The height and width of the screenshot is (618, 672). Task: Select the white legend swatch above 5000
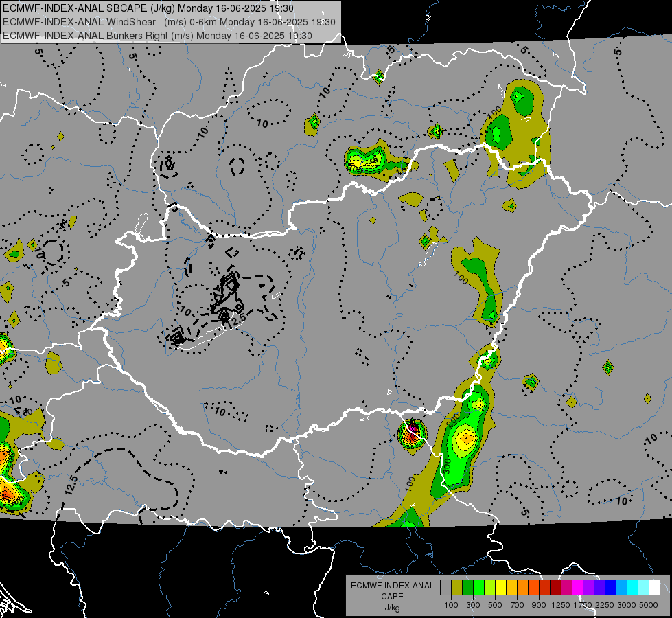click(x=654, y=588)
